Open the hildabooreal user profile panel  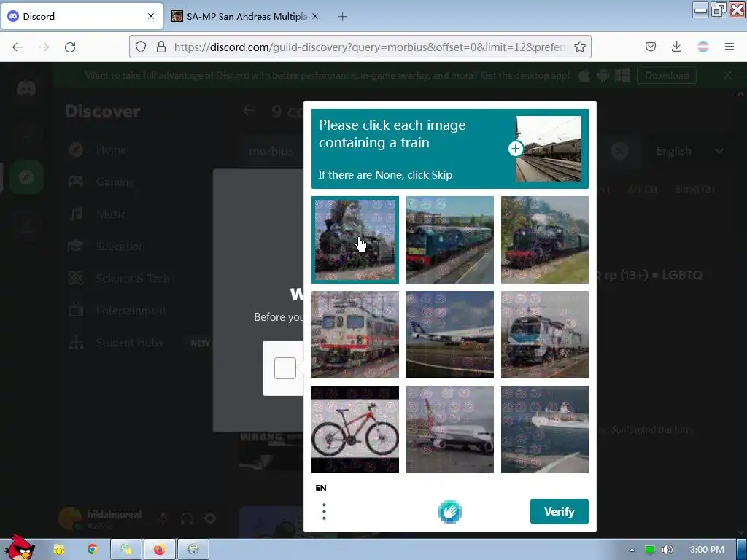(100, 518)
